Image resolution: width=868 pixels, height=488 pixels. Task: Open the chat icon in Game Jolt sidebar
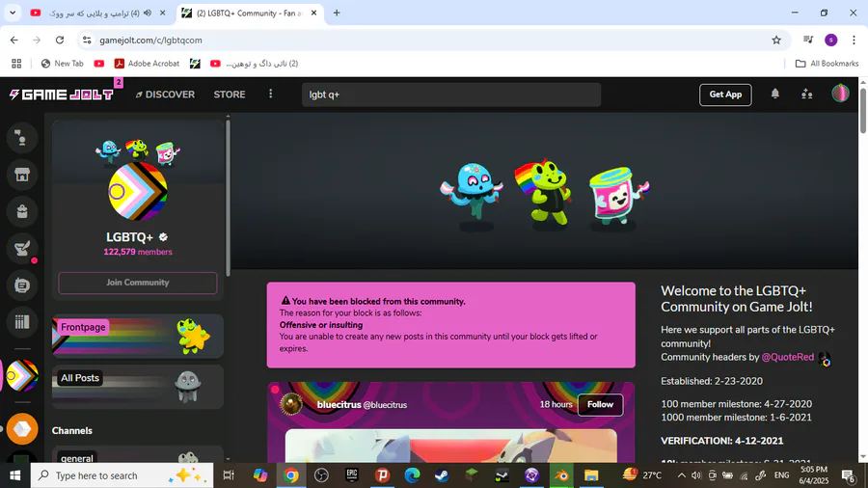click(x=22, y=138)
